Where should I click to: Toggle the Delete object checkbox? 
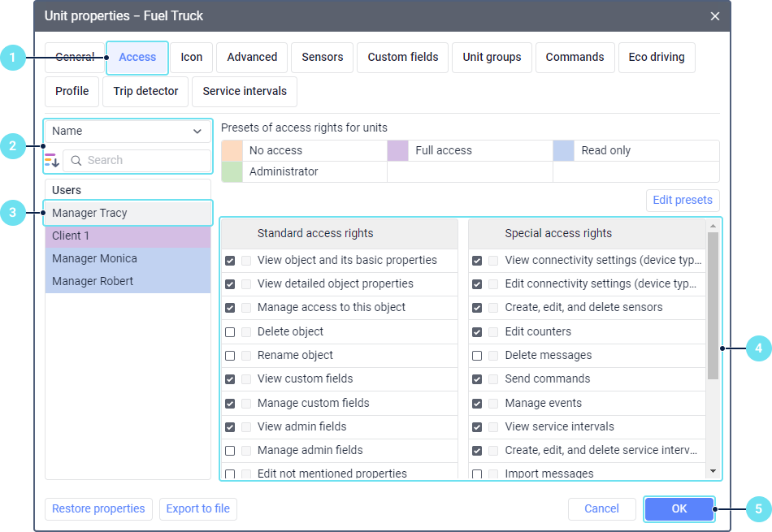coord(230,332)
